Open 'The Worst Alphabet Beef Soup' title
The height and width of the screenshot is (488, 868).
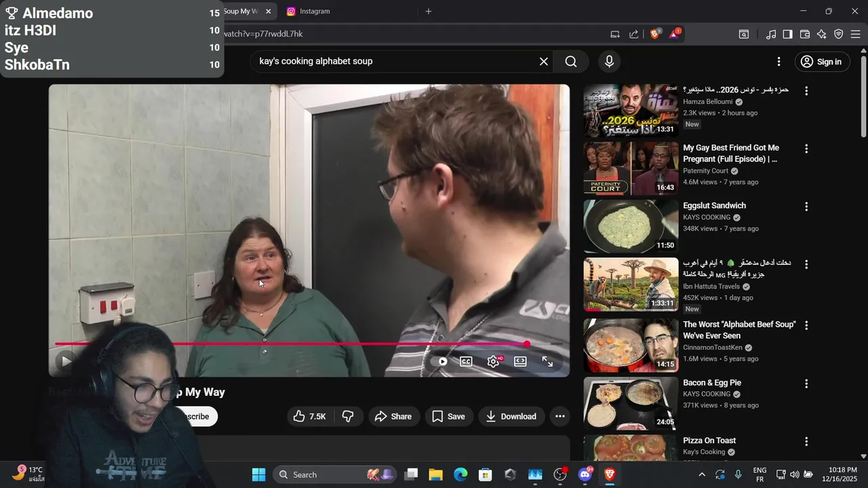tap(739, 330)
